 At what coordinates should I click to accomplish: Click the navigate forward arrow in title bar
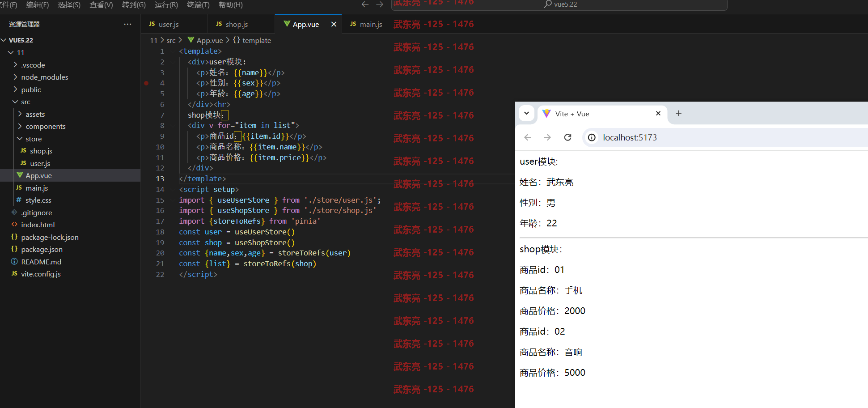[380, 4]
